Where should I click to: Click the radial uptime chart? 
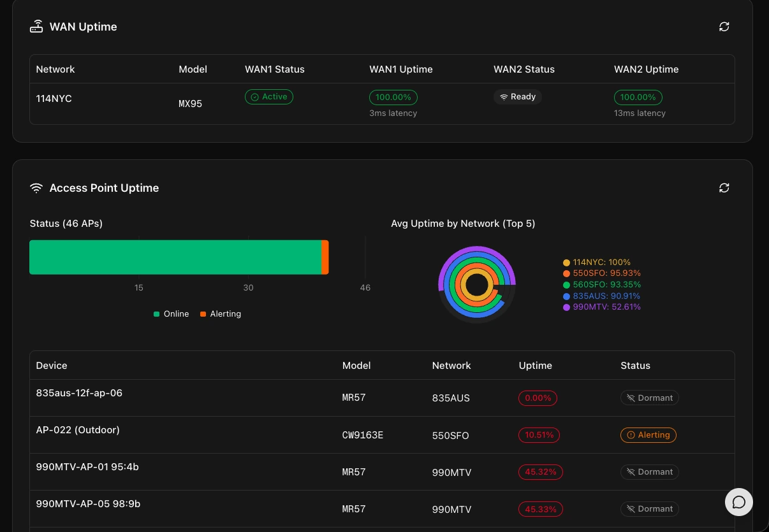tap(477, 284)
